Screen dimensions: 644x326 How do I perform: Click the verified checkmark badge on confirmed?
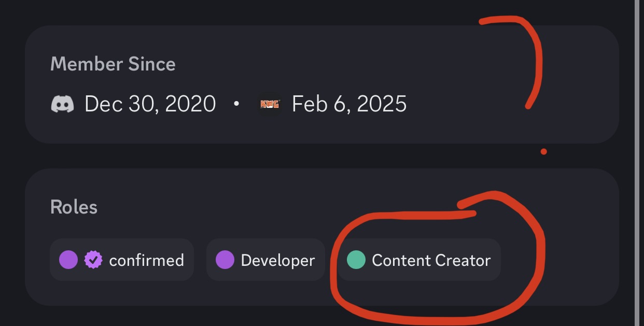(93, 260)
